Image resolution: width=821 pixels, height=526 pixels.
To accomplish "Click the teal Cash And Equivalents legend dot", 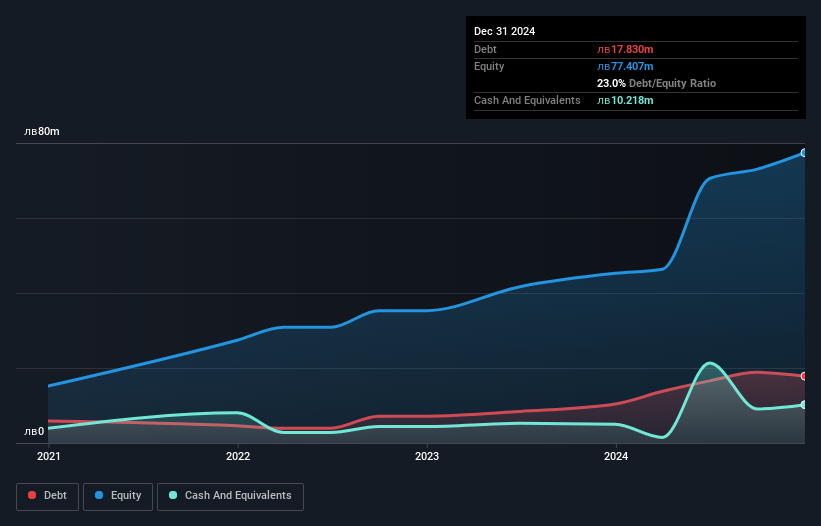I will click(173, 495).
